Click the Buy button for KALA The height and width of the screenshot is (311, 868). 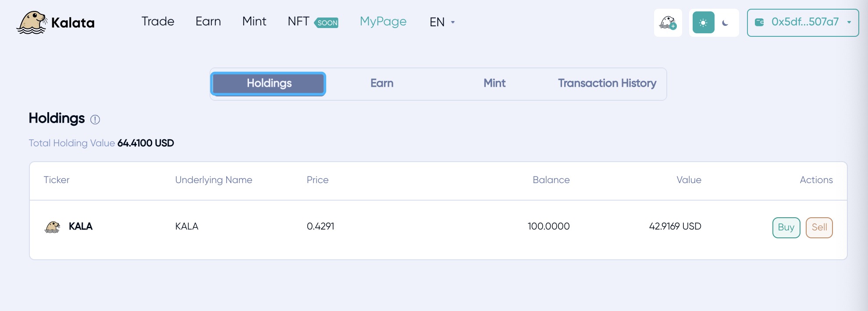[786, 227]
